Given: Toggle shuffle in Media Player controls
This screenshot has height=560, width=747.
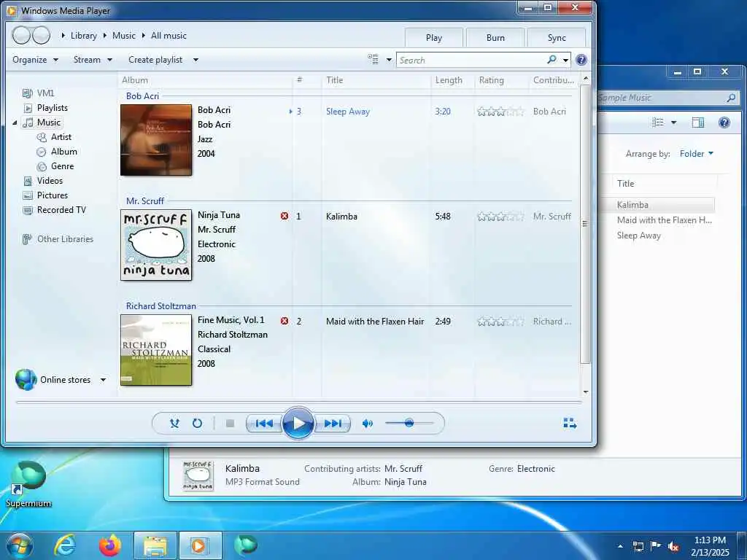Looking at the screenshot, I should tap(174, 424).
